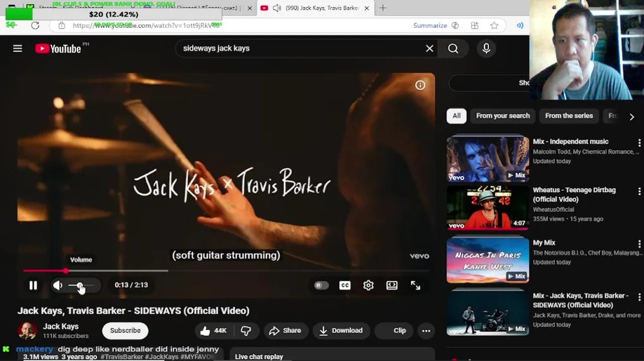
Task: Open options for Mix - Independent music
Action: [x=639, y=143]
